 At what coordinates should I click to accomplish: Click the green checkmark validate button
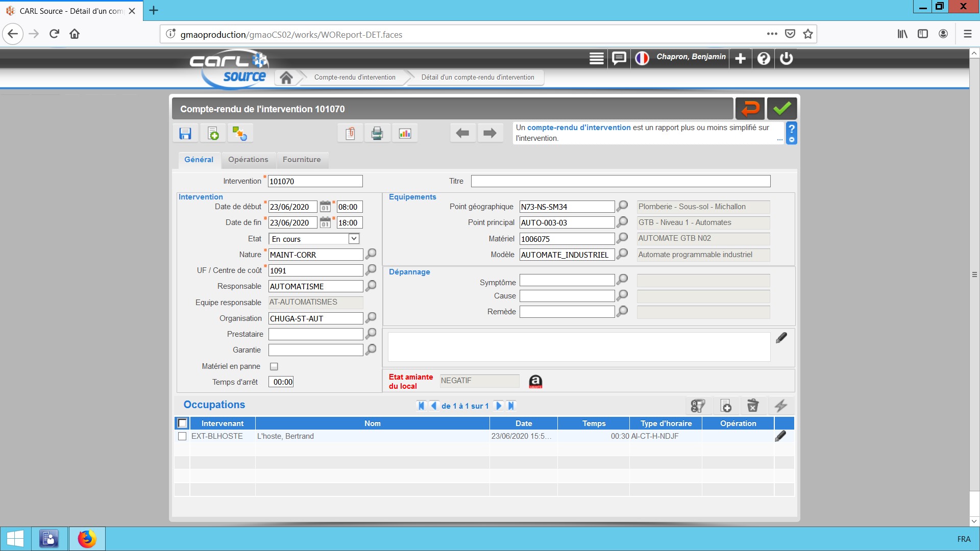click(x=781, y=109)
